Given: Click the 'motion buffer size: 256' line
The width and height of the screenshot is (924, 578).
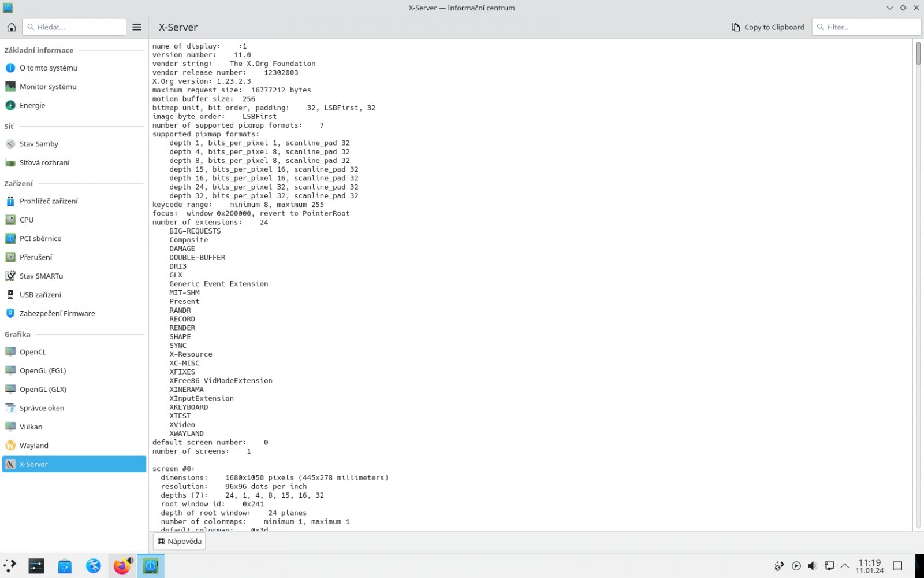Looking at the screenshot, I should pos(204,99).
